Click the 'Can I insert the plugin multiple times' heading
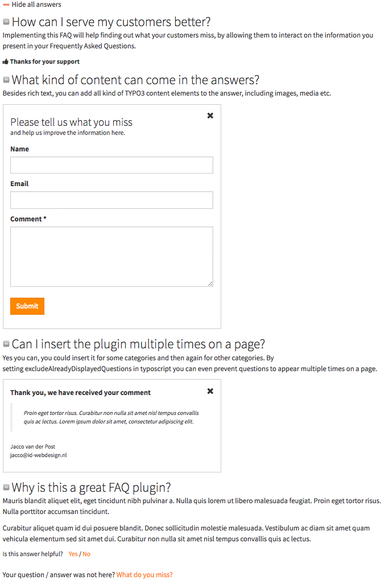This screenshot has width=385, height=588. click(x=138, y=344)
